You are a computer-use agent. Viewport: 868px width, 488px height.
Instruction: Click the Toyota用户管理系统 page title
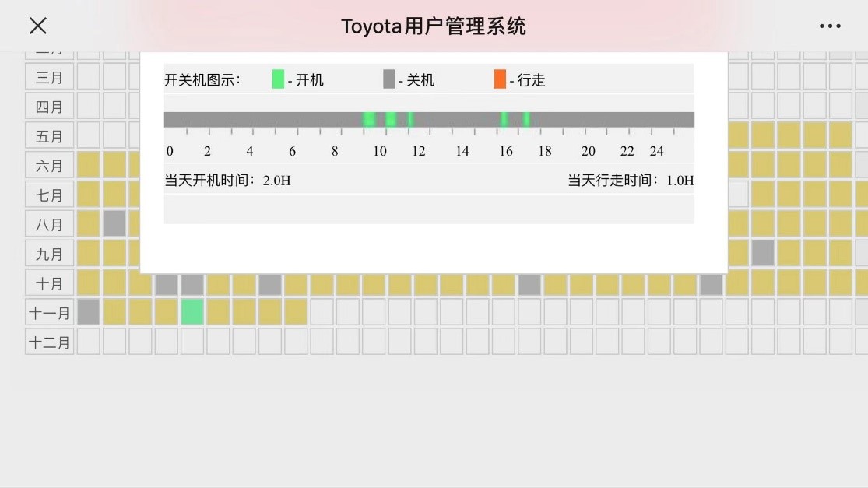click(434, 26)
